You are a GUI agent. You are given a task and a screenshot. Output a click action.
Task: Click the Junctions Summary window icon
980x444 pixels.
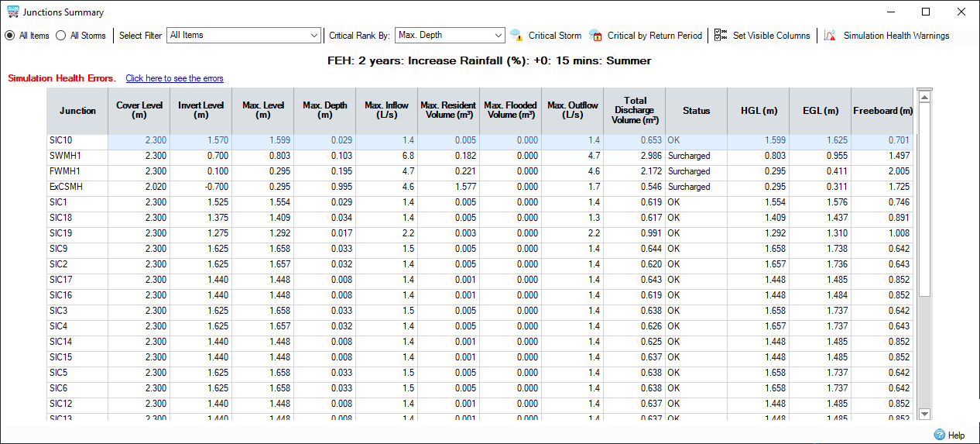pyautogui.click(x=12, y=12)
